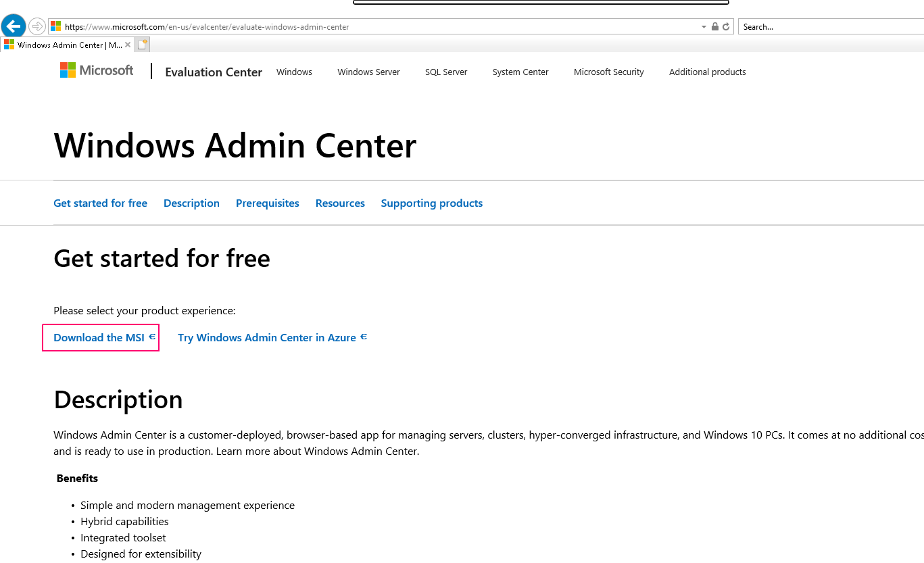Click the browser Search box
The height and width of the screenshot is (563, 924).
pyautogui.click(x=831, y=27)
